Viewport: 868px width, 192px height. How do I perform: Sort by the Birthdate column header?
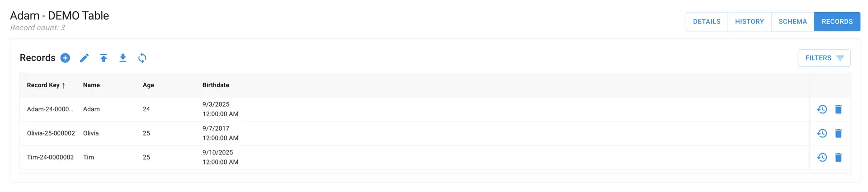click(216, 85)
